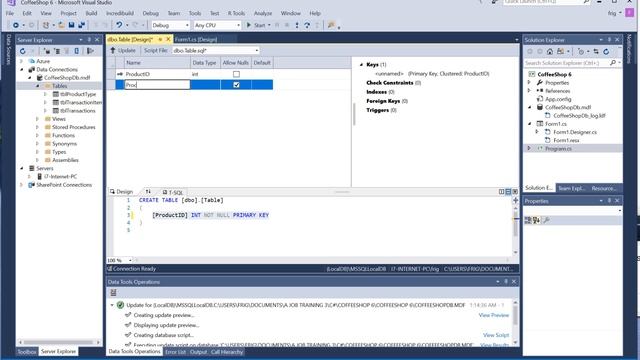Click the Categorized icon in Properties panel
Screen dimensions: 640x360
point(528,220)
